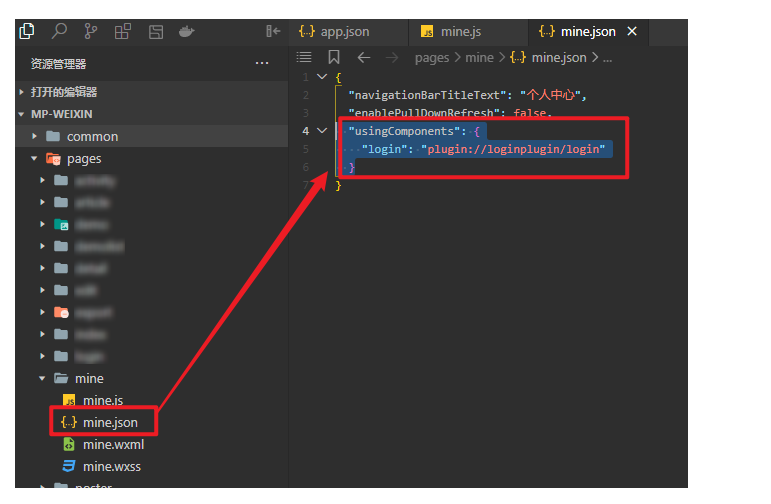Close the mine.json tab
Screen dimensions: 771x504
[x=632, y=31]
